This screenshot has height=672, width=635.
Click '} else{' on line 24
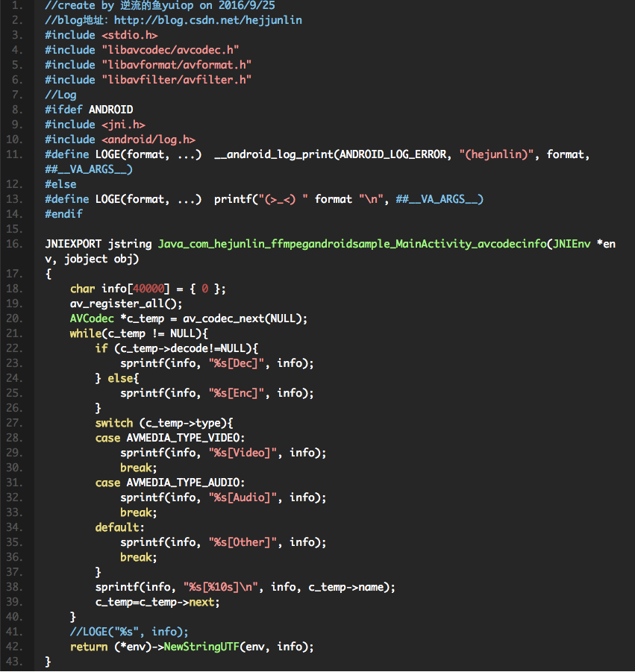[x=117, y=378]
